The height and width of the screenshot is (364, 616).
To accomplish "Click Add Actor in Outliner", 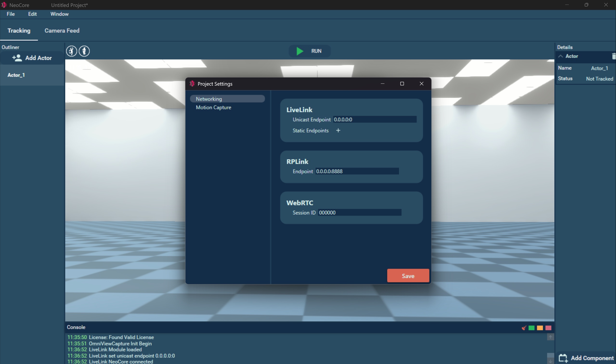I will point(32,58).
